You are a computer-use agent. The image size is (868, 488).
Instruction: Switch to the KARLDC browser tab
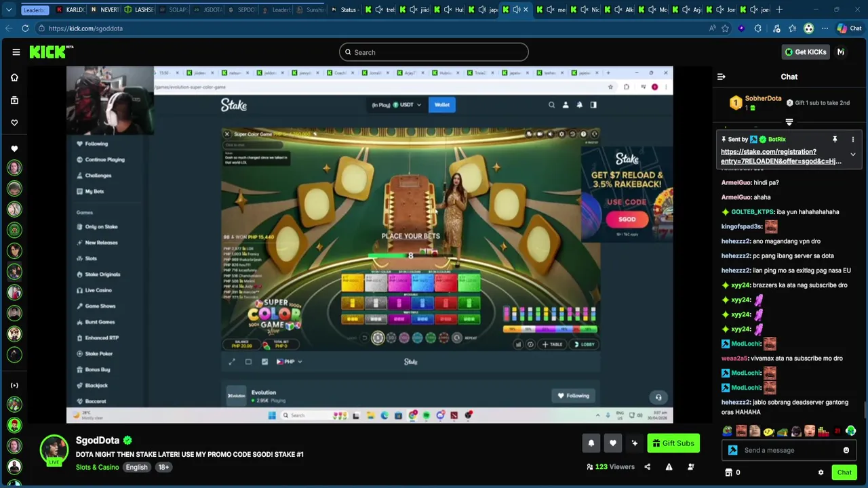click(x=70, y=10)
